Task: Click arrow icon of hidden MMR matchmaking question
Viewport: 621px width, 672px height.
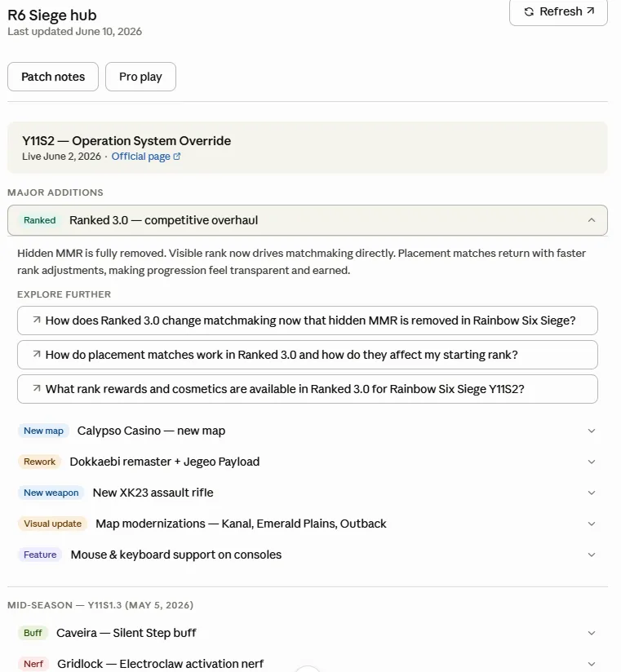Action: pyautogui.click(x=37, y=321)
